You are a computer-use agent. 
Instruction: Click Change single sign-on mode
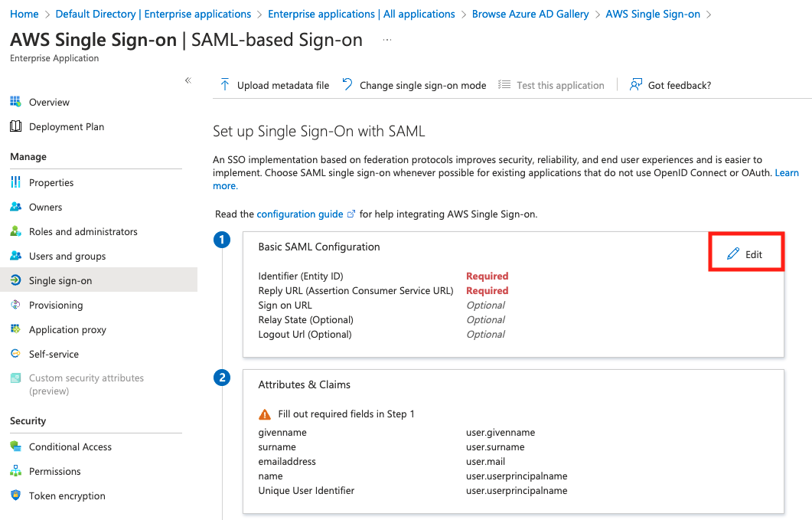414,85
